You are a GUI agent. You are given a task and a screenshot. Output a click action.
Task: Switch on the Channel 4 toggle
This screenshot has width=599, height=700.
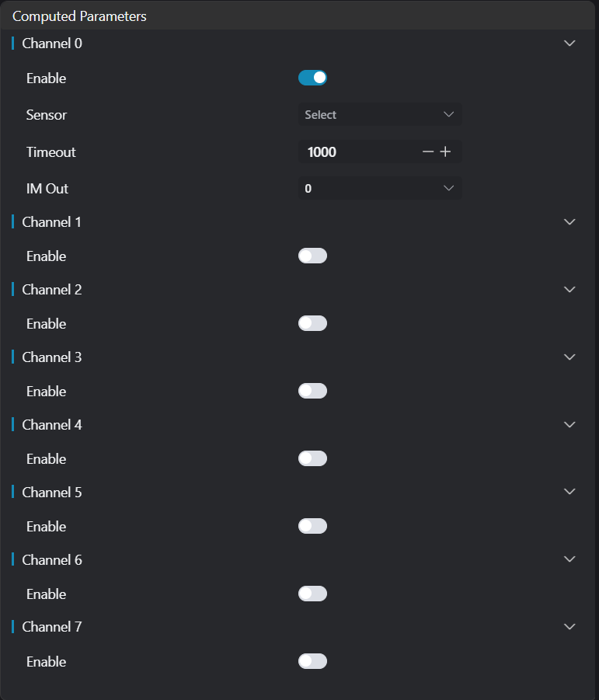(312, 458)
